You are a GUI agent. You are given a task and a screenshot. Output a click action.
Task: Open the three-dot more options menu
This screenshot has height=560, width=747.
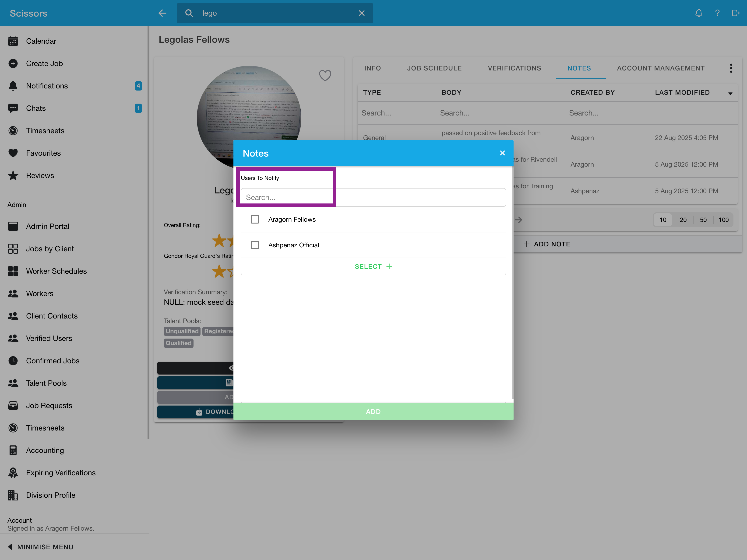point(731,68)
